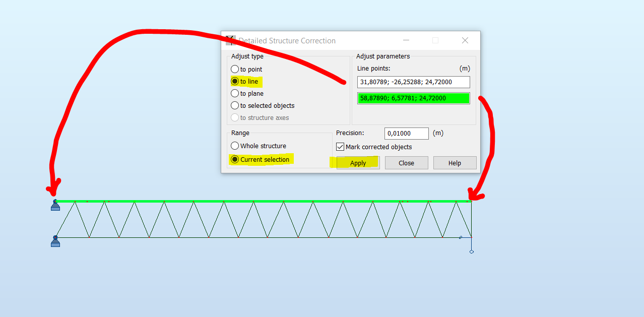This screenshot has width=644, height=317.
Task: Click the green second line point field
Action: (413, 98)
